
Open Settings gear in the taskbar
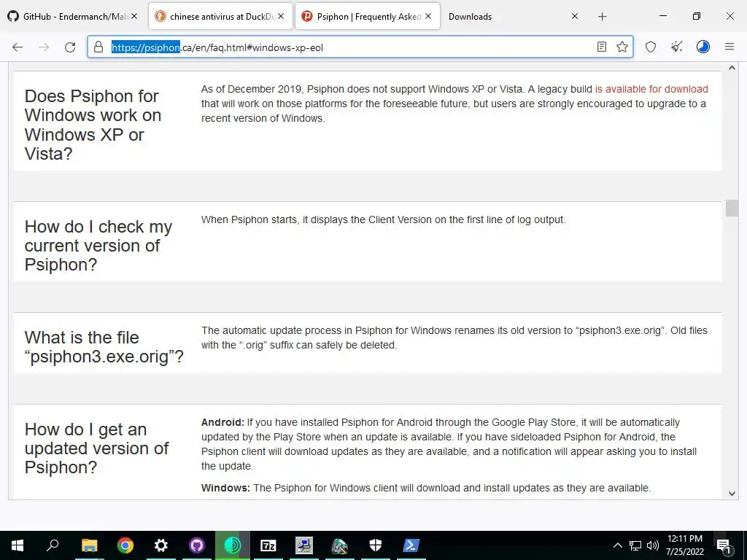pos(161,545)
